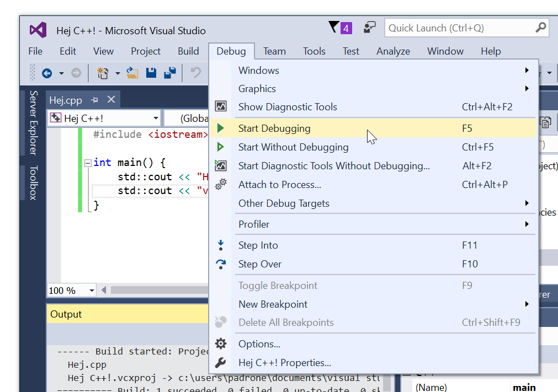Image resolution: width=558 pixels, height=392 pixels.
Task: Click the toolbar drag handle grip
Action: (33, 72)
